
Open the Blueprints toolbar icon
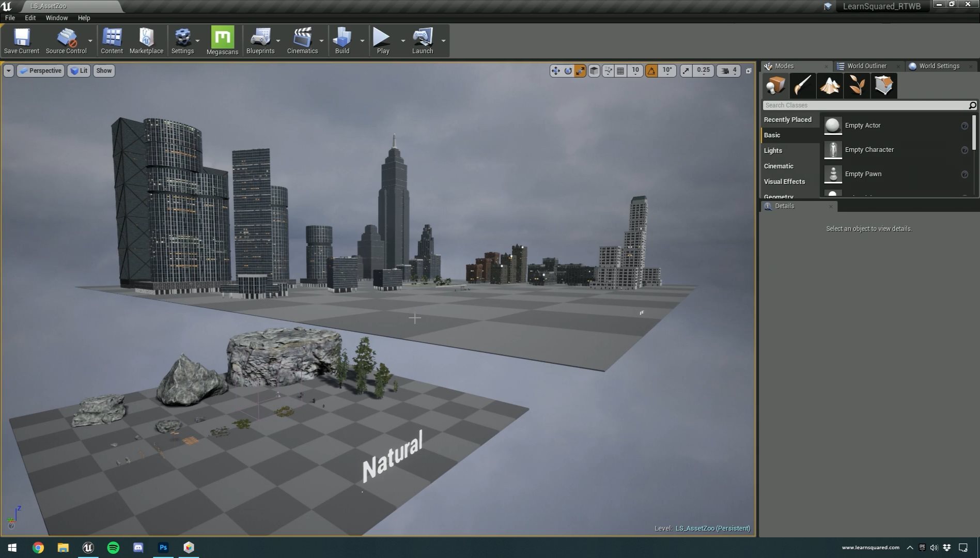(x=260, y=41)
